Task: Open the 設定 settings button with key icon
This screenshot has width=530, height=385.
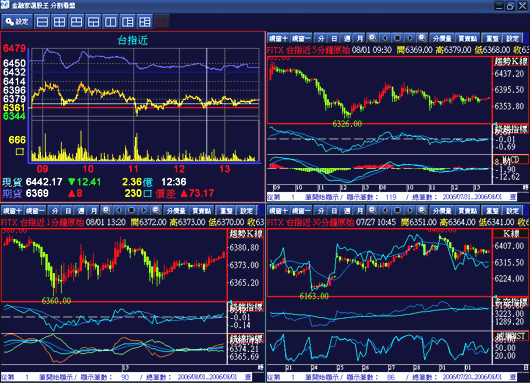Action: (17, 22)
